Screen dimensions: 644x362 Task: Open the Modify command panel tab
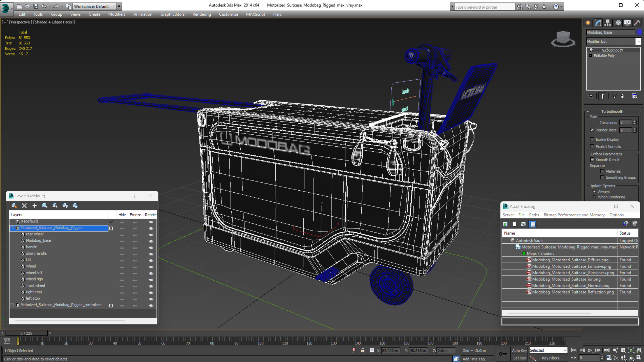tap(598, 23)
